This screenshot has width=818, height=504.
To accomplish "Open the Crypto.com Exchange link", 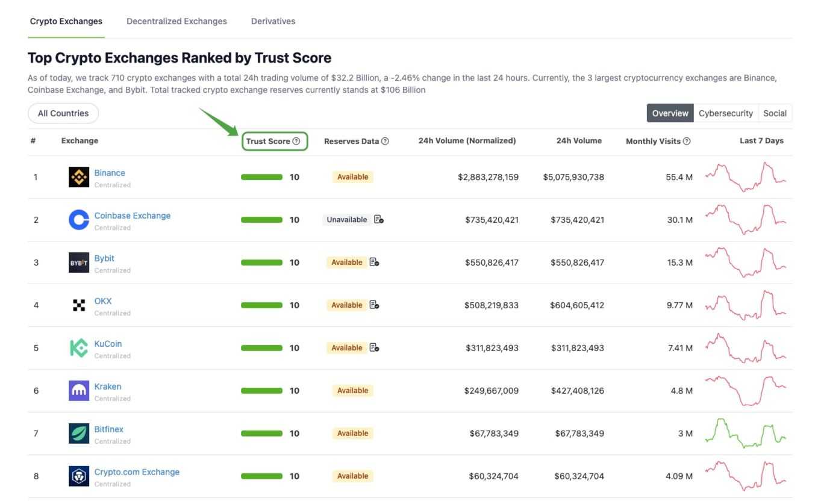I will click(136, 472).
